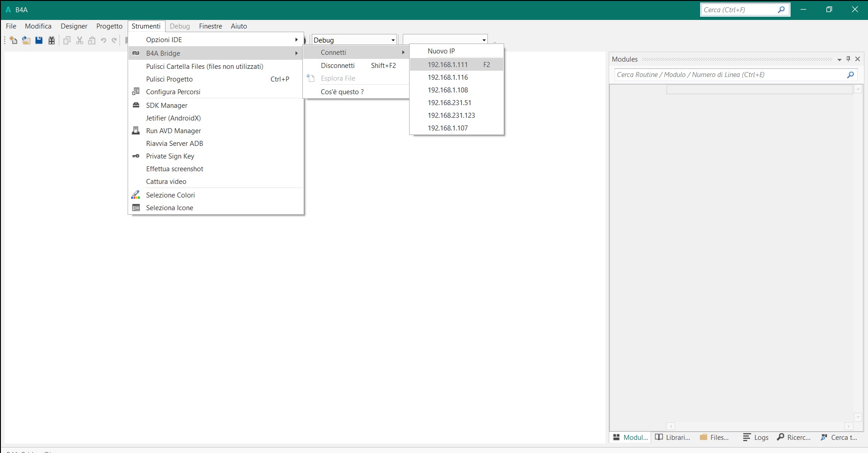Open the Progetto menu

(x=110, y=26)
